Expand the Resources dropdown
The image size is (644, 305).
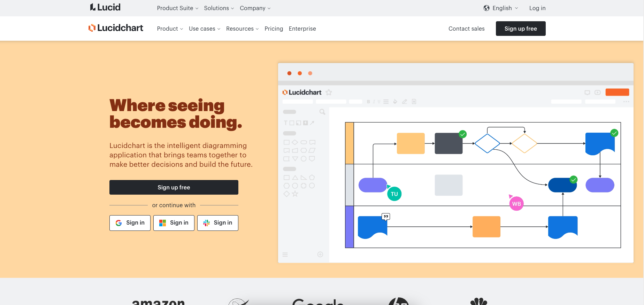click(243, 29)
